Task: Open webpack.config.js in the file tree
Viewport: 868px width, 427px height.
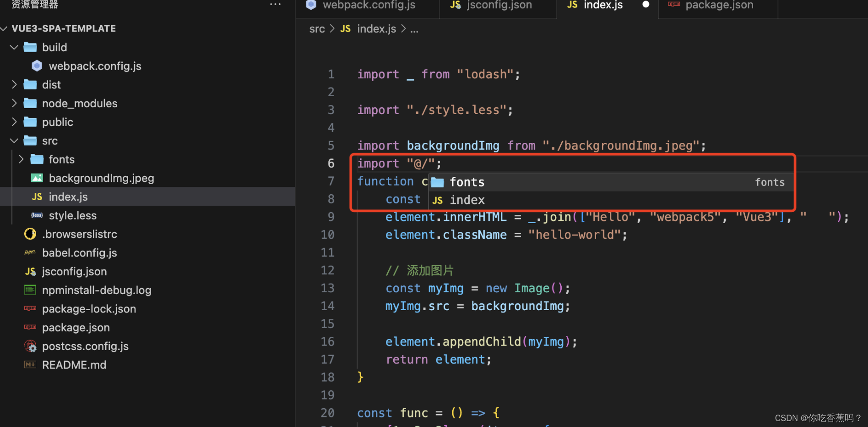Action: [x=95, y=66]
